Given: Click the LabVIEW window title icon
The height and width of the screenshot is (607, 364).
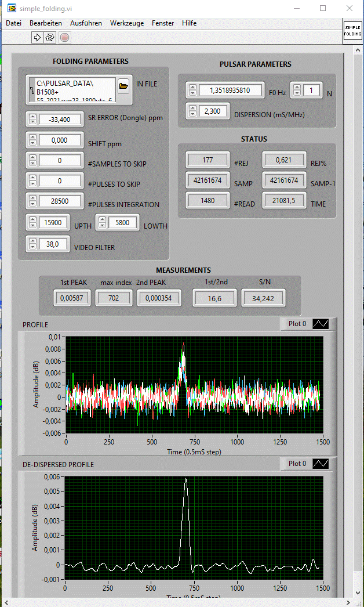Looking at the screenshot, I should pyautogui.click(x=12, y=8).
